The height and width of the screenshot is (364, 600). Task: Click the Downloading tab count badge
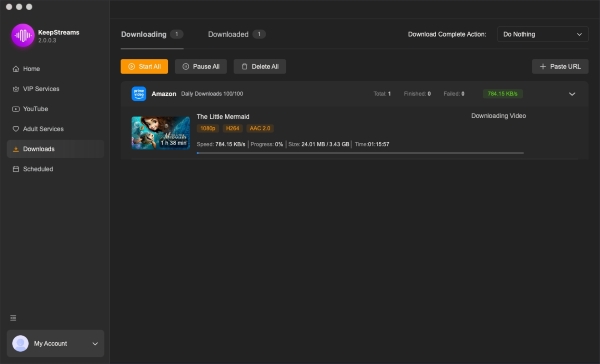coord(176,34)
